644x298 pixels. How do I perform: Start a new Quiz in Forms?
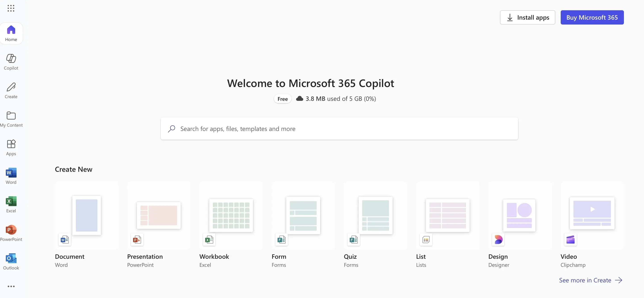(375, 215)
